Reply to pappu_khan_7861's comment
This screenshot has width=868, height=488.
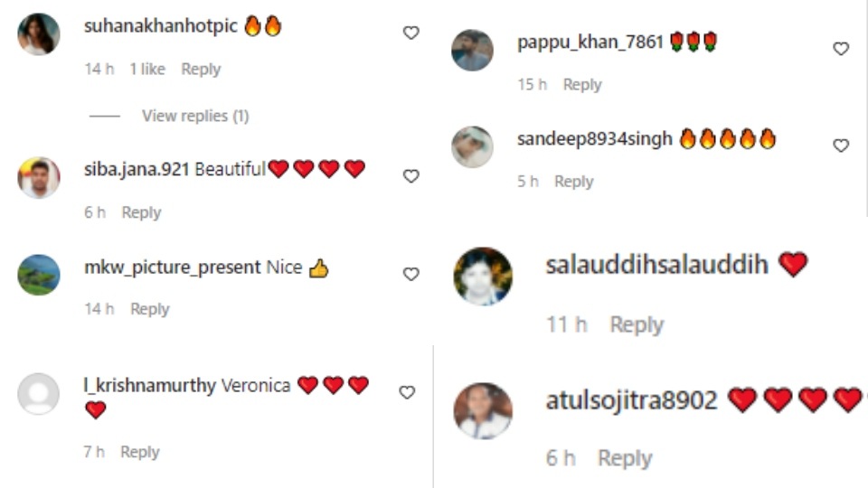[582, 85]
